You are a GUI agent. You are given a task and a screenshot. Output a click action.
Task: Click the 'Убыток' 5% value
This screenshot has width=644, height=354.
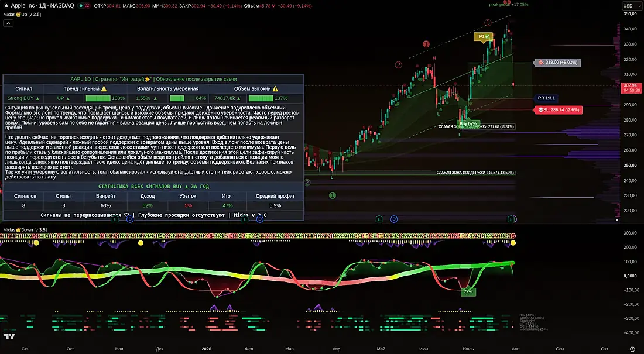click(188, 205)
